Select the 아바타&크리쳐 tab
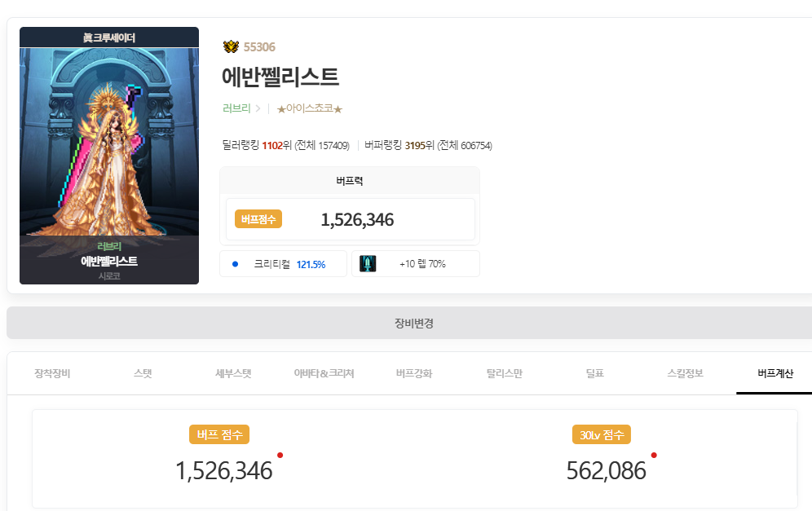Image resolution: width=812 pixels, height=511 pixels. [324, 373]
